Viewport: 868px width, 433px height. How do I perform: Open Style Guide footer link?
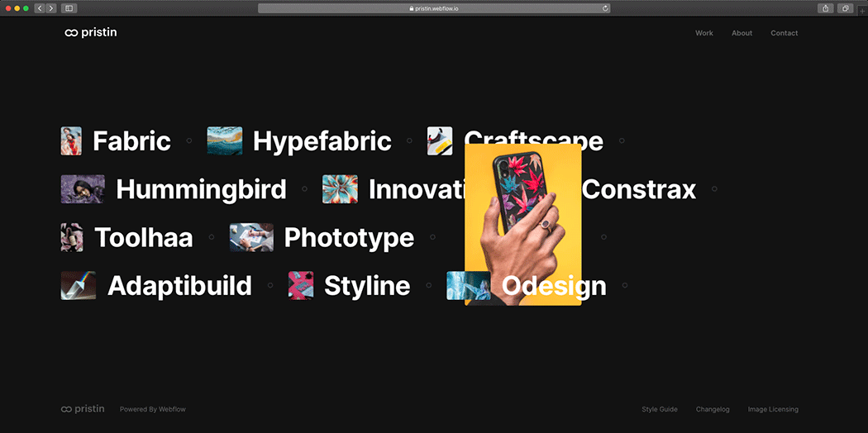tap(660, 409)
